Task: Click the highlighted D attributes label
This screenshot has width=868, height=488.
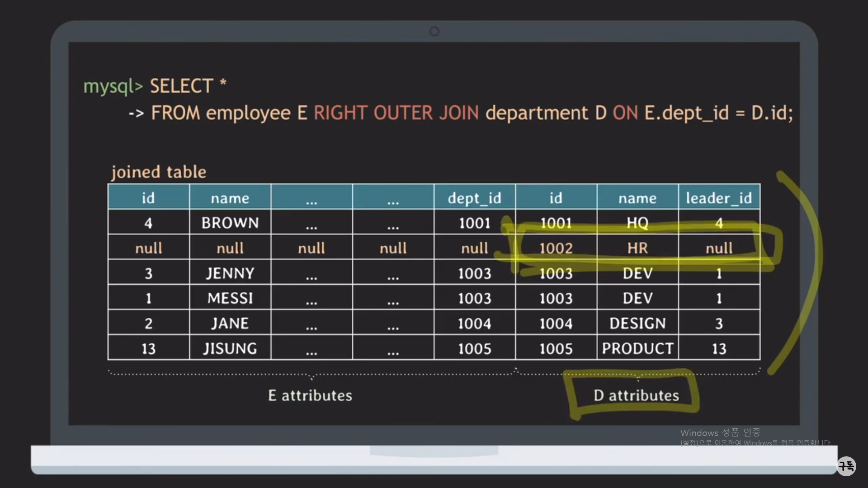Action: point(636,395)
